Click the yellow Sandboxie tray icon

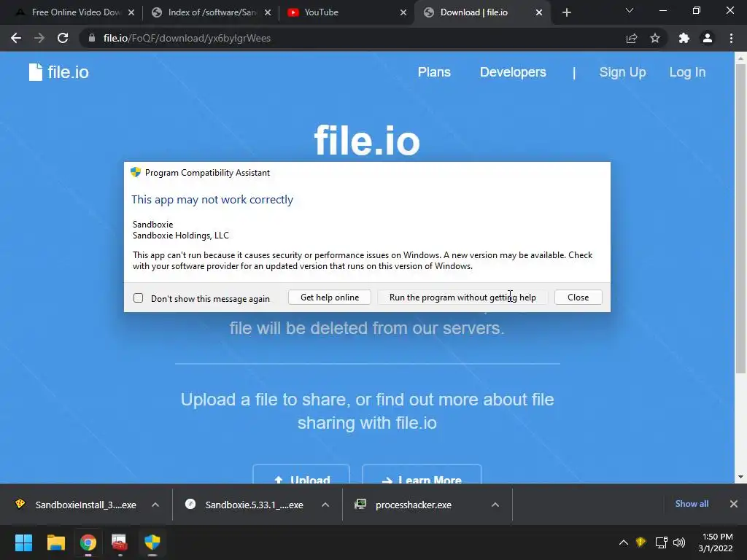click(x=640, y=542)
